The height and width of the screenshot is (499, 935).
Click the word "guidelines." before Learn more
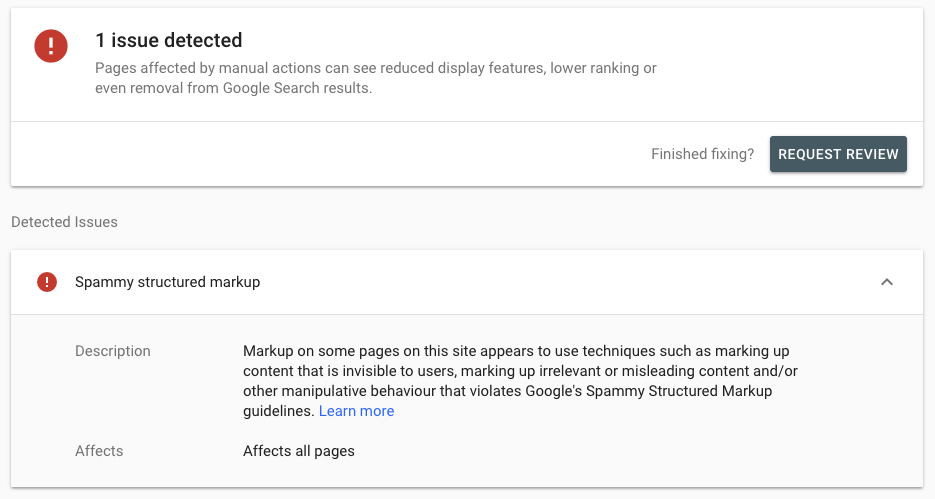pyautogui.click(x=278, y=411)
